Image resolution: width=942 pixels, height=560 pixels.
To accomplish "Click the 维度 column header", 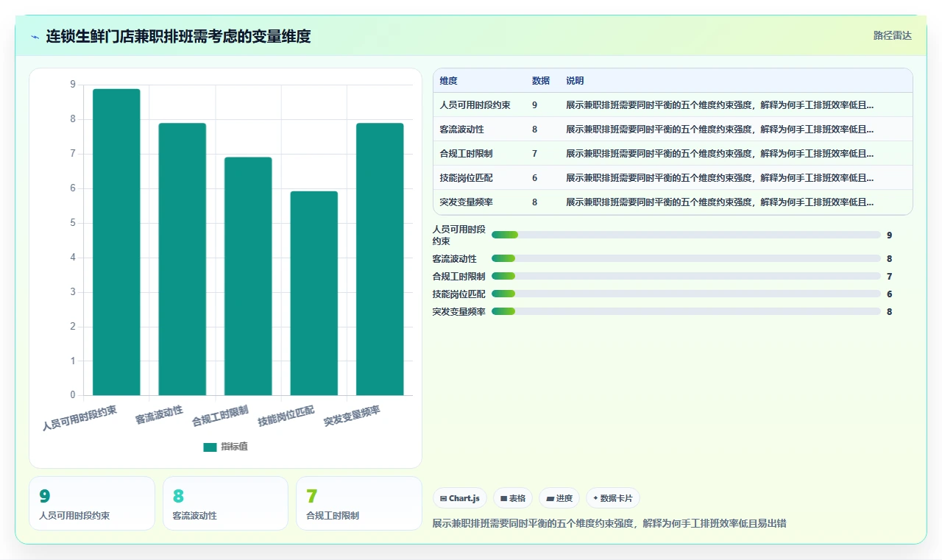I will [x=449, y=81].
